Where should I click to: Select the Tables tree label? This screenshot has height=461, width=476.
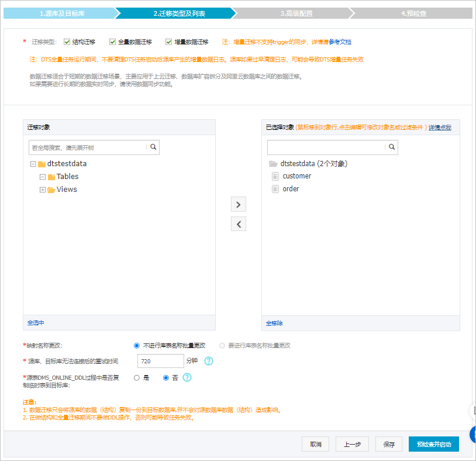67,177
